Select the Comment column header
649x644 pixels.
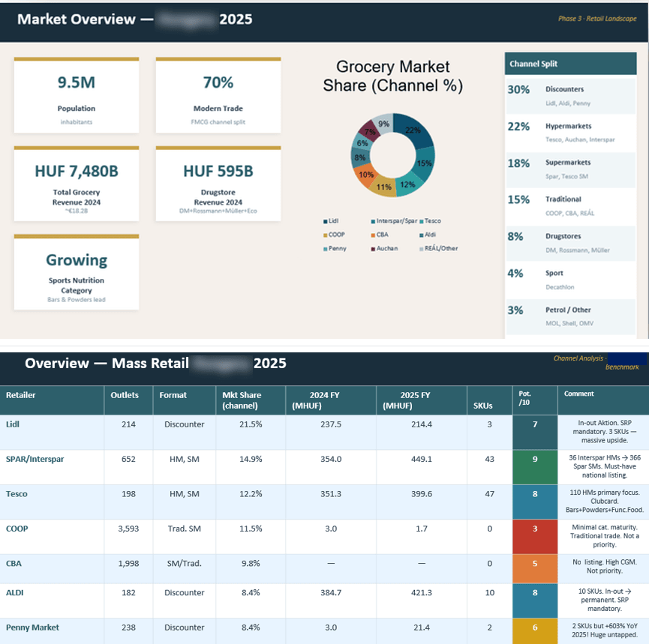coord(603,400)
